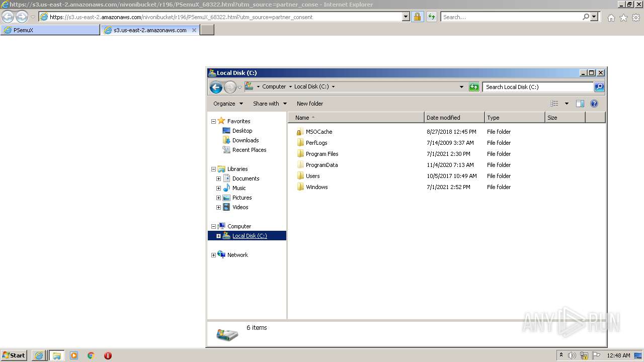Click the New folder button

310,104
